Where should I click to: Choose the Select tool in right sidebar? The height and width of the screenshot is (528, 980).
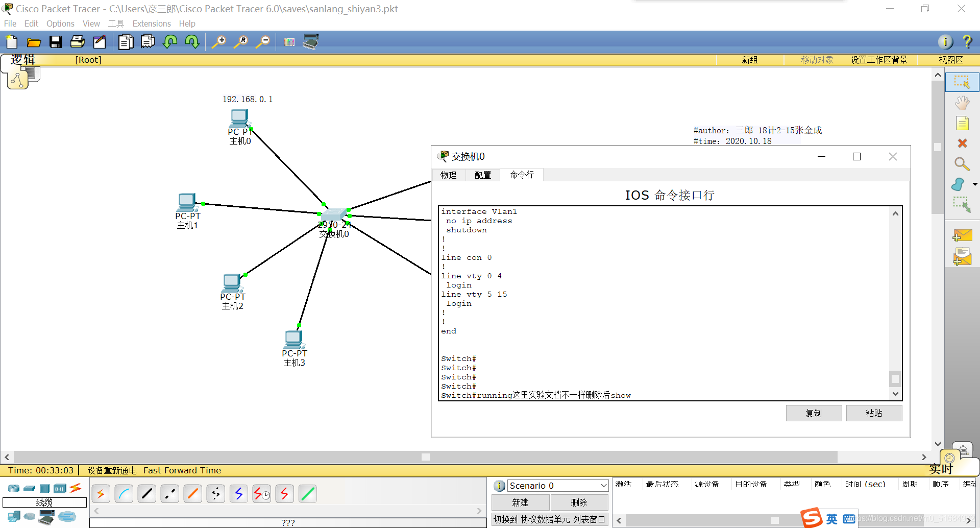tap(962, 82)
